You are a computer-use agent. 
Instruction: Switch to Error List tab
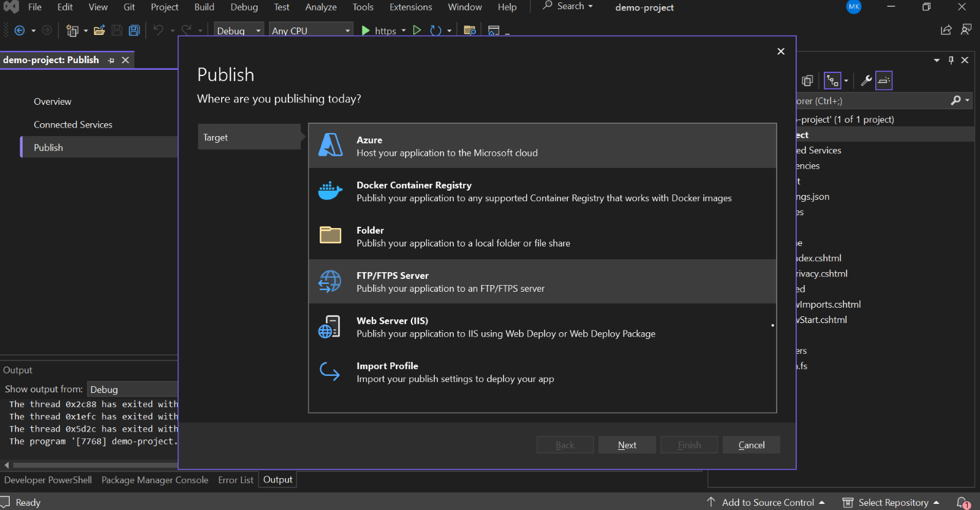(236, 480)
